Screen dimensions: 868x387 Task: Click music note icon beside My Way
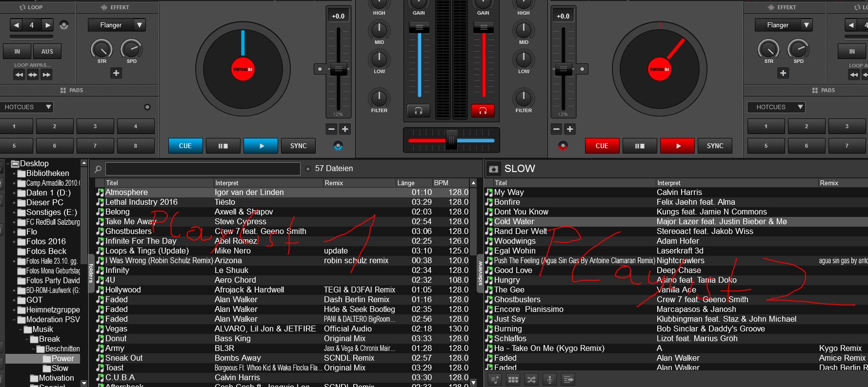(x=489, y=193)
